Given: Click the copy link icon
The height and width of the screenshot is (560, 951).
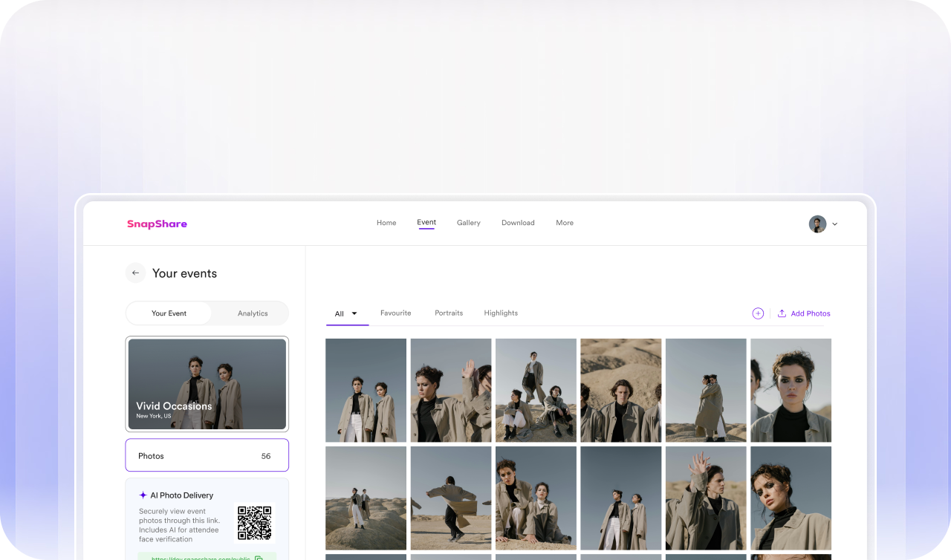Looking at the screenshot, I should (259, 557).
